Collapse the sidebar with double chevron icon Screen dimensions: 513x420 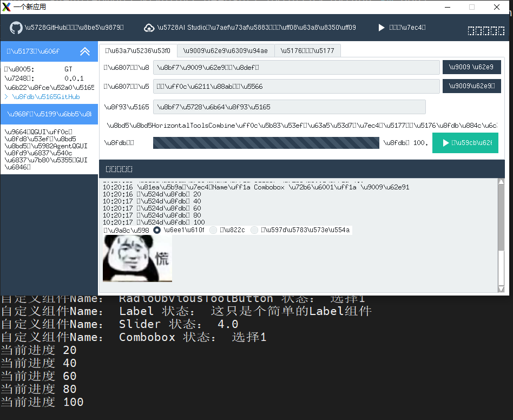(x=85, y=51)
